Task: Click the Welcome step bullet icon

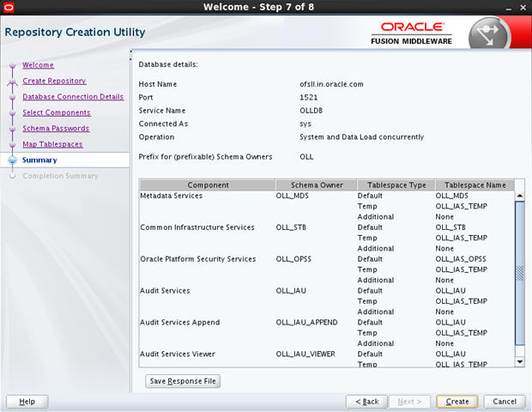Action: (x=13, y=65)
